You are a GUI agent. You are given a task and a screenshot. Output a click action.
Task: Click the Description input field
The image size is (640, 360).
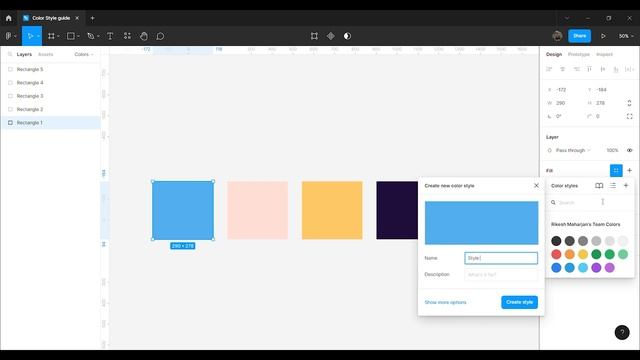pyautogui.click(x=501, y=274)
